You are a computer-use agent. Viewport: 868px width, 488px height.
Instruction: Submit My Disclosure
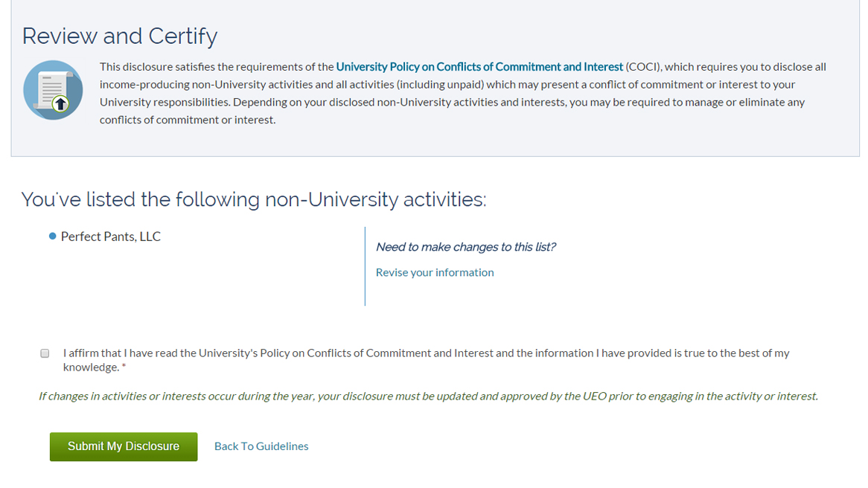(124, 446)
